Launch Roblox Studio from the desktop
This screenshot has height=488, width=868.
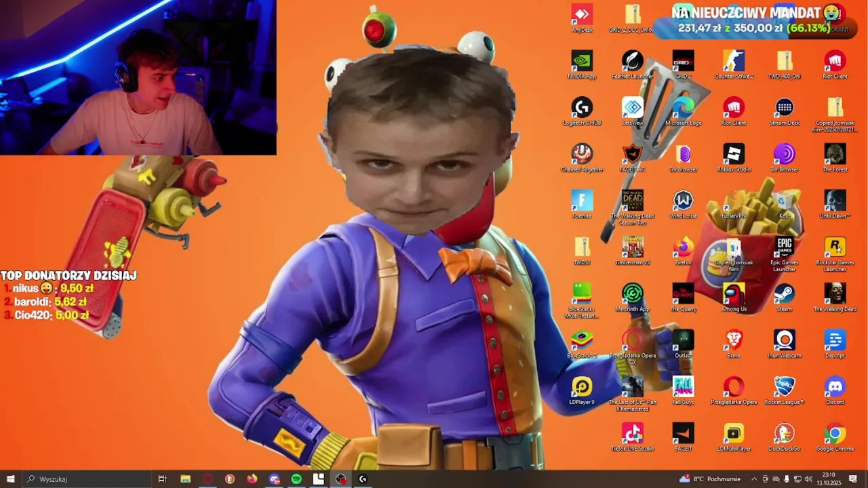click(x=734, y=159)
